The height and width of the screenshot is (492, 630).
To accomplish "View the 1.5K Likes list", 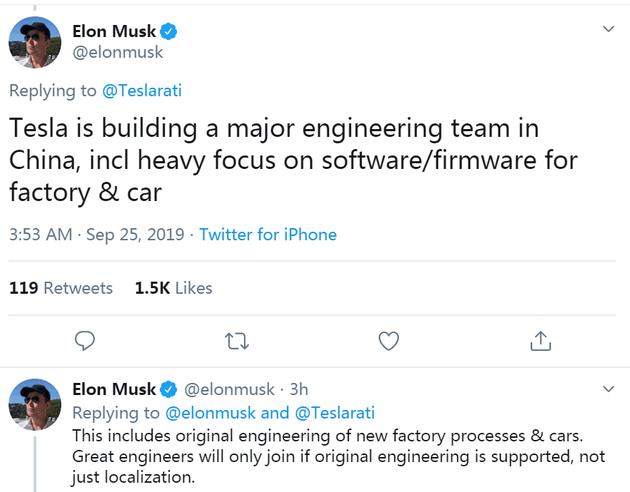I will [x=173, y=288].
